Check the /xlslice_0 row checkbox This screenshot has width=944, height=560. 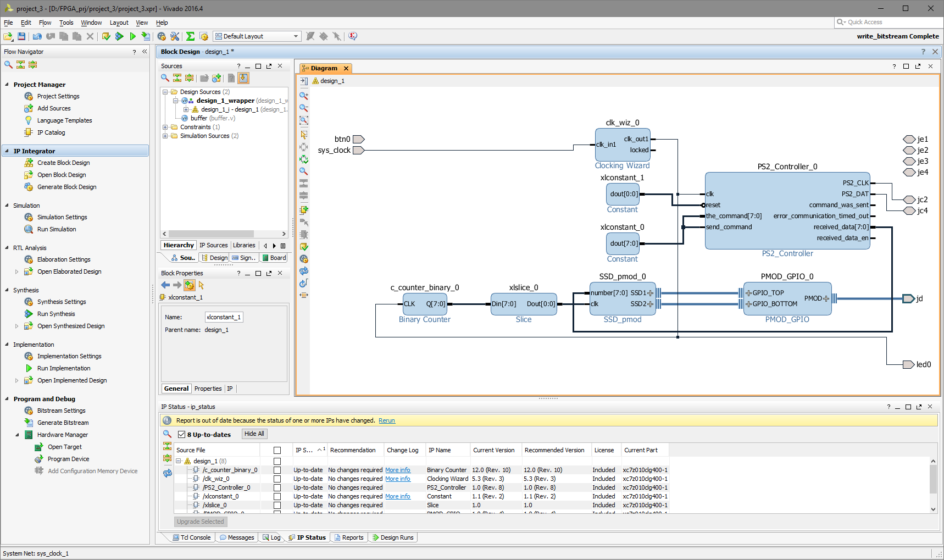pos(277,506)
